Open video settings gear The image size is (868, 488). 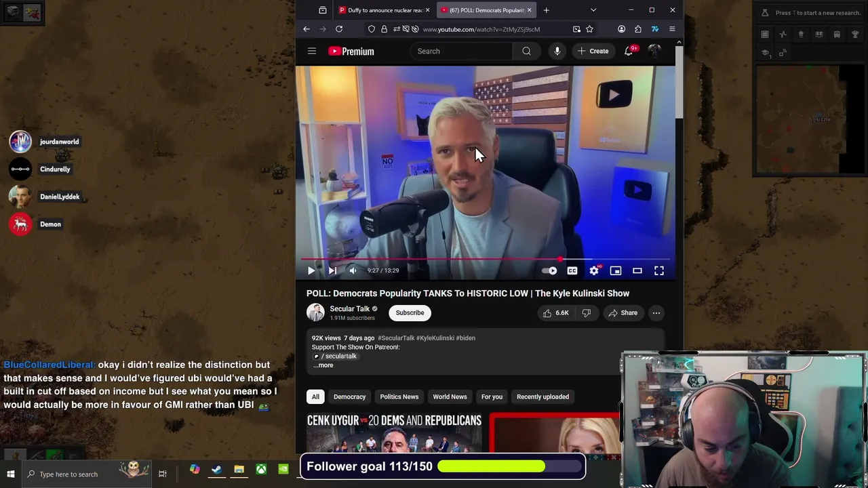click(x=594, y=270)
